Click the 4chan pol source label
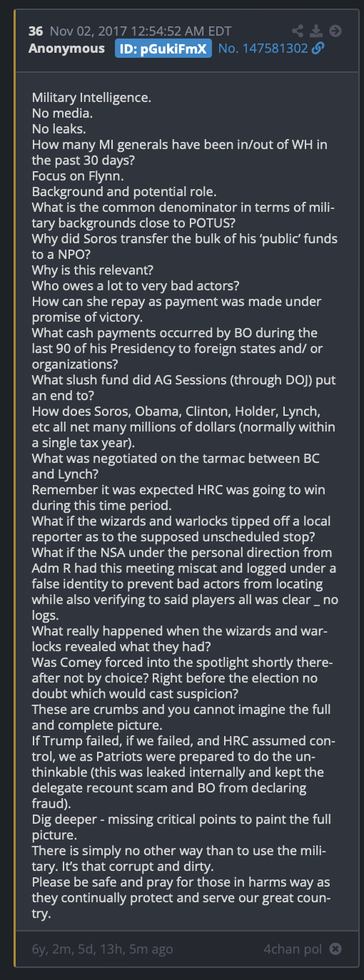The image size is (364, 980). 293,949
